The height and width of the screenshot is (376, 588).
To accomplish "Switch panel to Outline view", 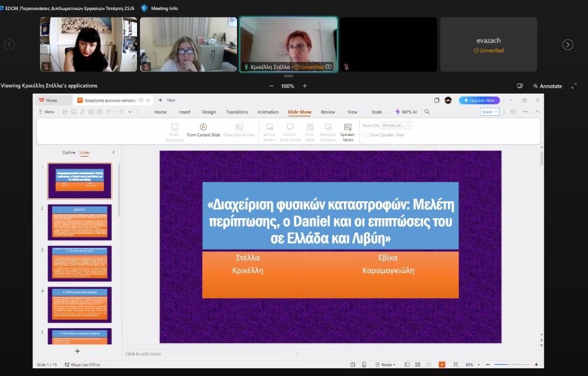I will pyautogui.click(x=69, y=152).
